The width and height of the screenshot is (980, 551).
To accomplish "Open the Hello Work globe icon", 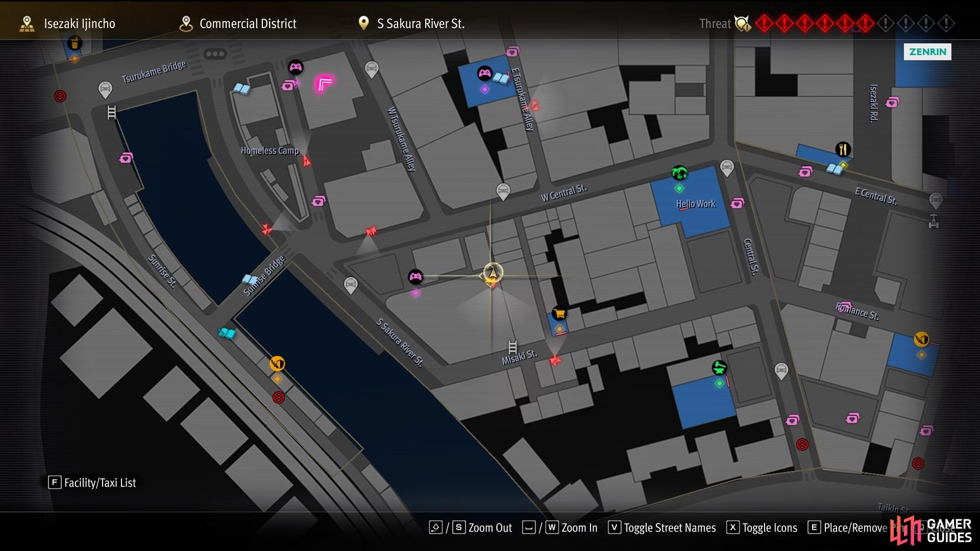I will [x=679, y=173].
